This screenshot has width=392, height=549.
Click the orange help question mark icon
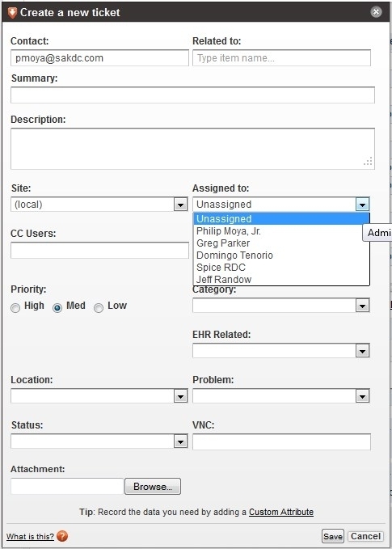(62, 536)
